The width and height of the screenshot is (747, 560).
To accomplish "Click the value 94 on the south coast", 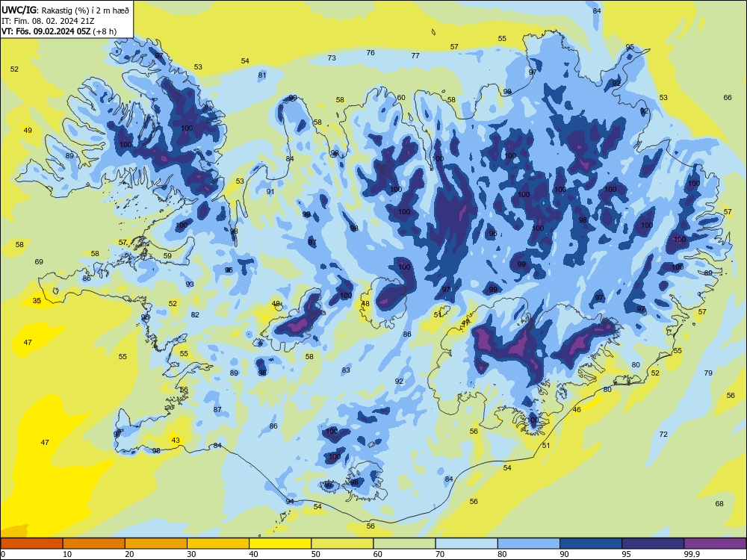I will [x=290, y=502].
